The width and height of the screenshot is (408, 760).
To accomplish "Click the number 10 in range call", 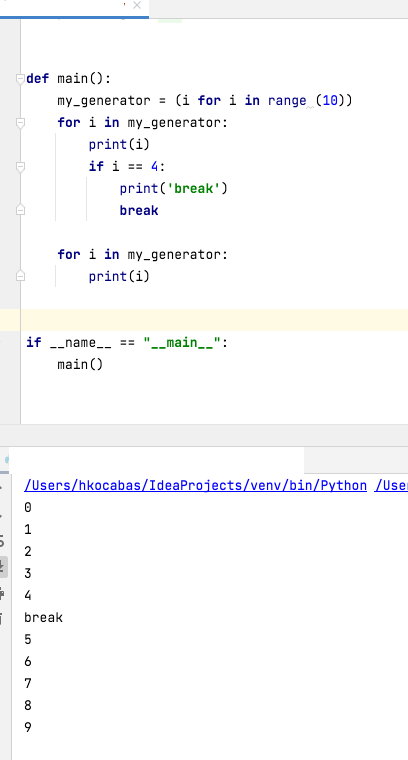I will [330, 101].
